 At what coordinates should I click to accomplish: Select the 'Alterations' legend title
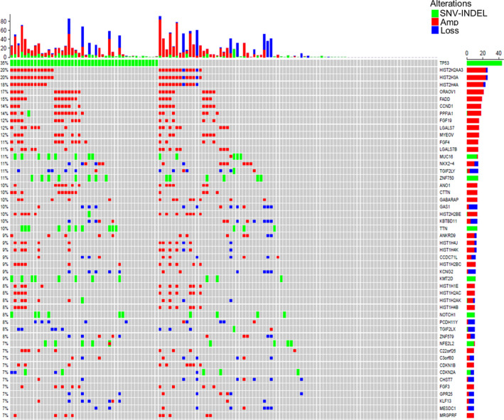(x=451, y=4)
